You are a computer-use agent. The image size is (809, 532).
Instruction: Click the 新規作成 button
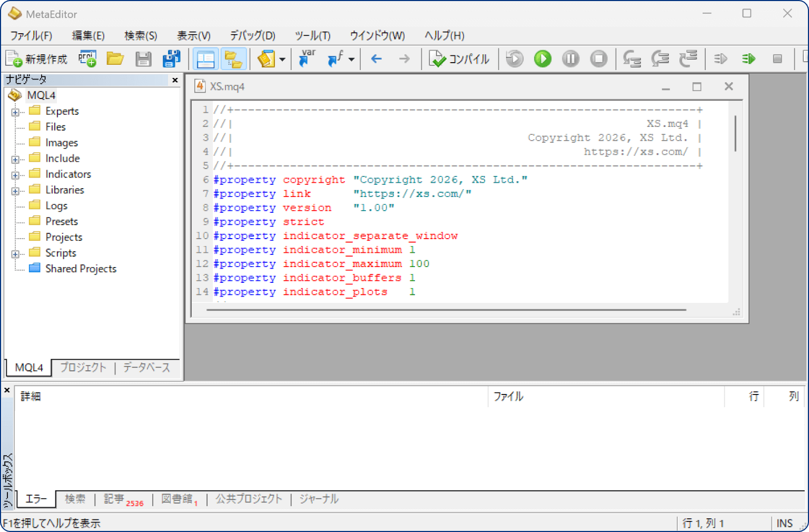[x=37, y=58]
